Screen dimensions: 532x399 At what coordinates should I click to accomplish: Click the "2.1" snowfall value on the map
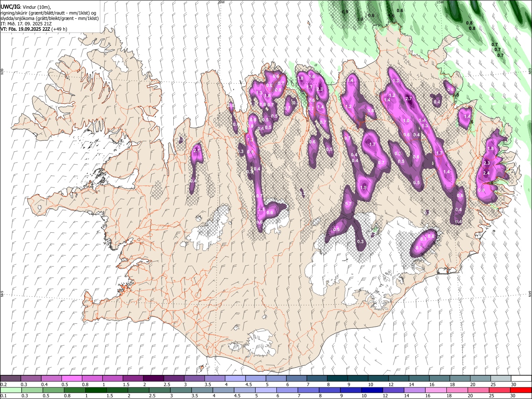197,150
